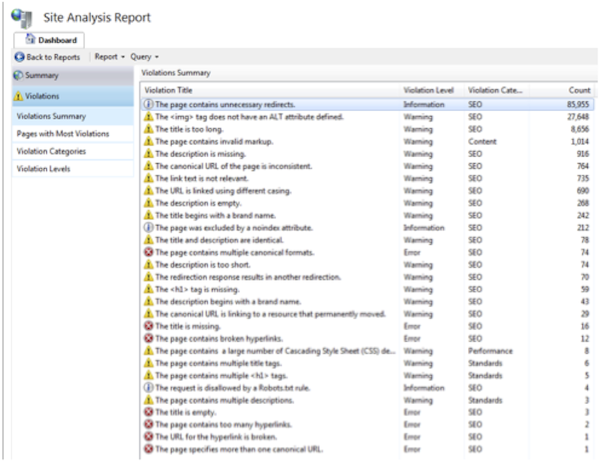
Task: Click info icon beside unnecessary redirects row
Action: click(x=148, y=104)
